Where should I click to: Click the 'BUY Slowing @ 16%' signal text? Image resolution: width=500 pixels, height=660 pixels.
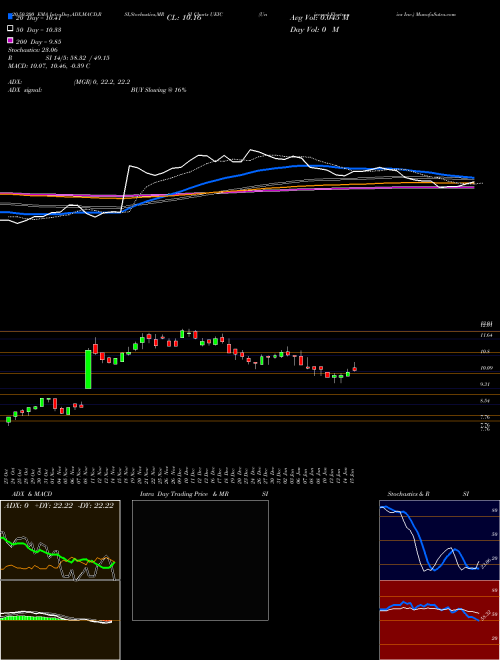[x=158, y=90]
